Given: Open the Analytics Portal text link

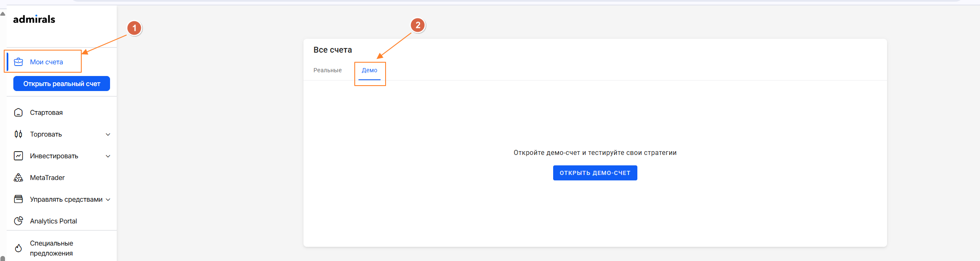Looking at the screenshot, I should 53,221.
